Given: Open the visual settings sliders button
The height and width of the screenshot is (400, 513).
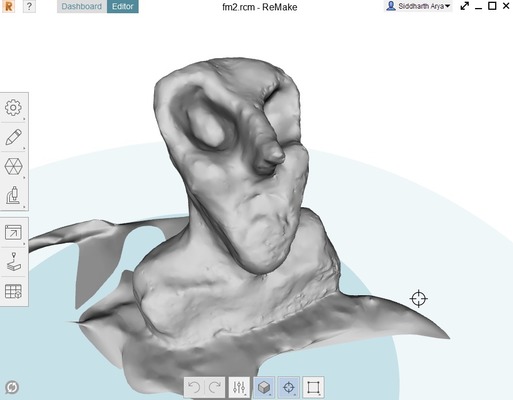Looking at the screenshot, I should [239, 387].
